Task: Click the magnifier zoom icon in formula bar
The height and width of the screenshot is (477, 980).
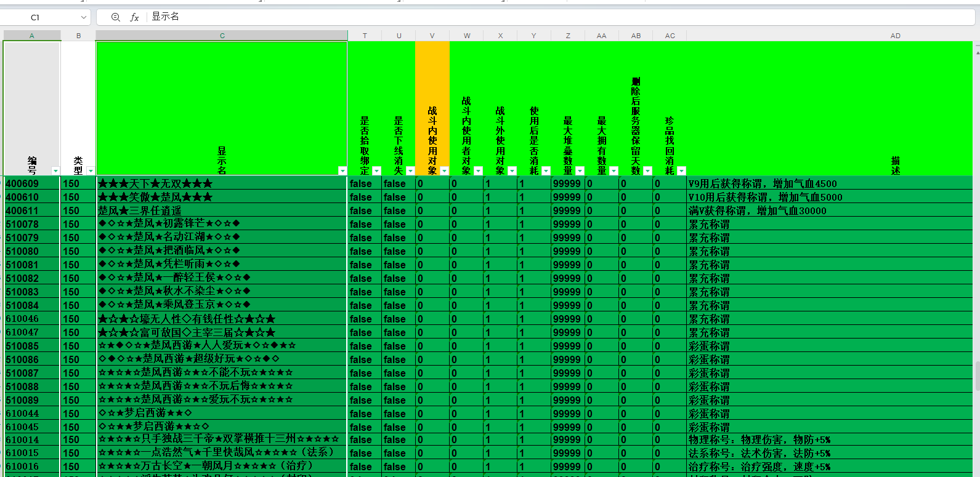Action: tap(115, 17)
